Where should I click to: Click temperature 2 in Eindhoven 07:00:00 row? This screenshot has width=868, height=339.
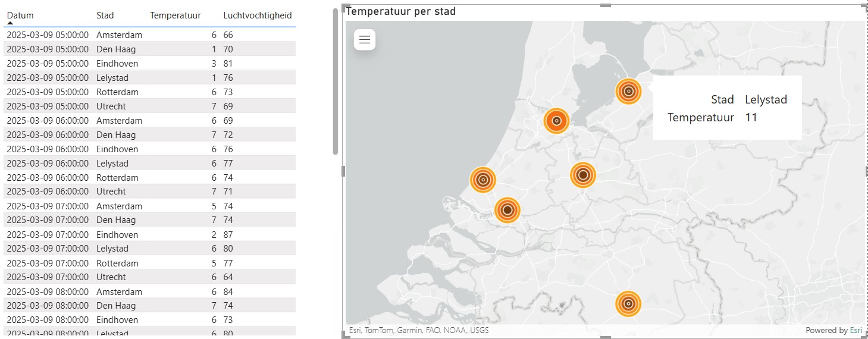(214, 235)
